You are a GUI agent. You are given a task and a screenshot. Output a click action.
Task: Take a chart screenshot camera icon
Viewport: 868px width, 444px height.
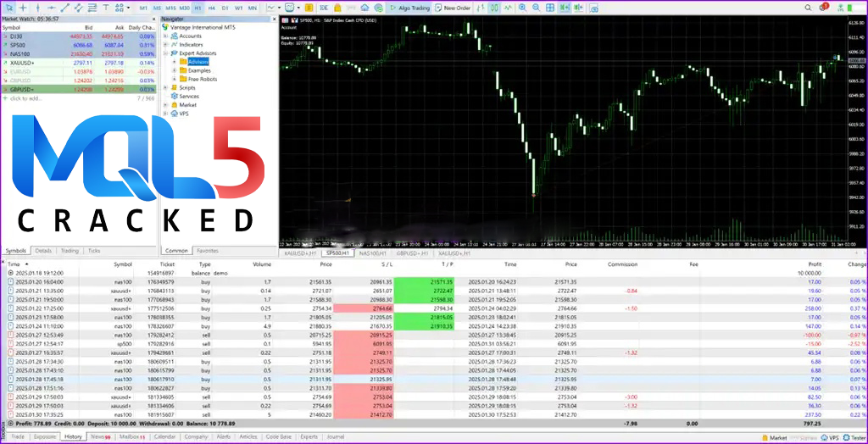coord(594,8)
